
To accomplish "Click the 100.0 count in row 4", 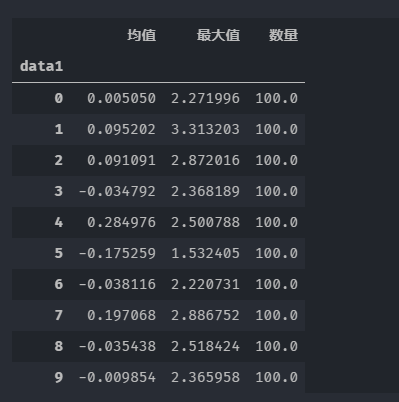I will click(277, 222).
